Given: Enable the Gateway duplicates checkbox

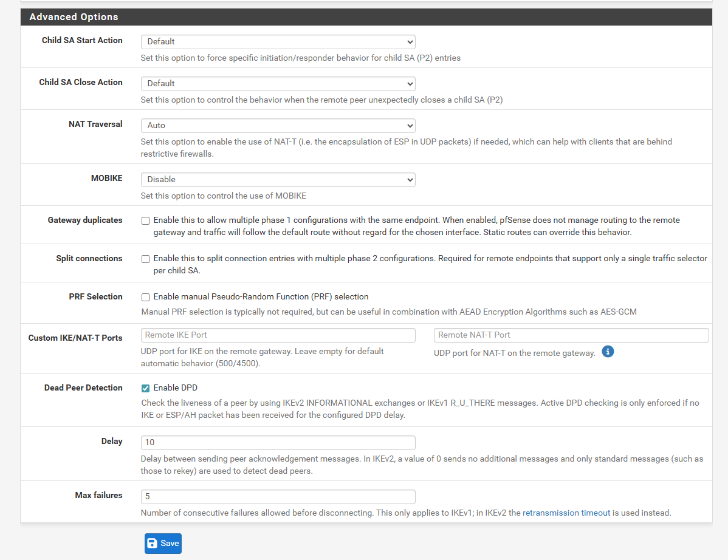Looking at the screenshot, I should (145, 221).
